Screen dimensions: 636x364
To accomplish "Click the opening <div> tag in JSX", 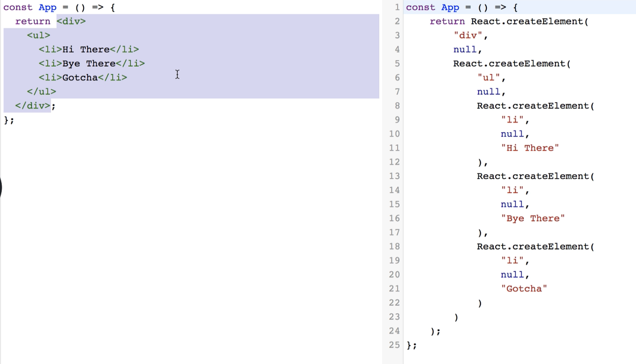I will tap(71, 21).
